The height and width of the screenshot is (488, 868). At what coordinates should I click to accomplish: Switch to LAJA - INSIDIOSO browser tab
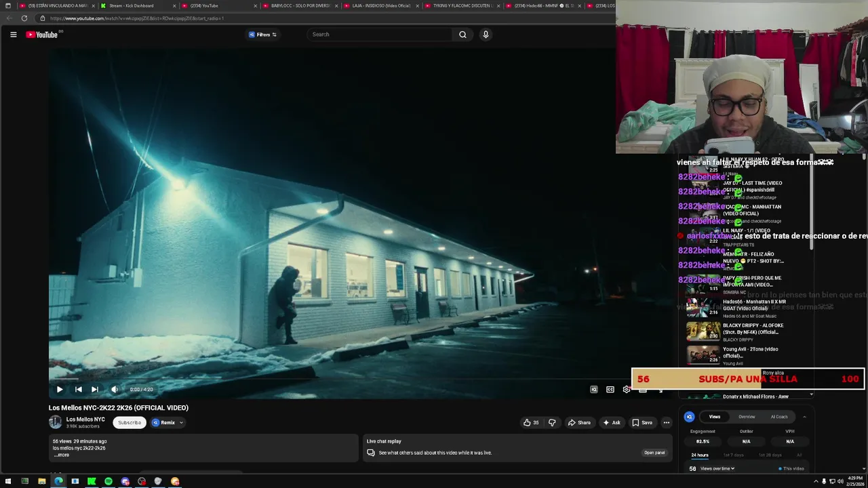pyautogui.click(x=381, y=5)
